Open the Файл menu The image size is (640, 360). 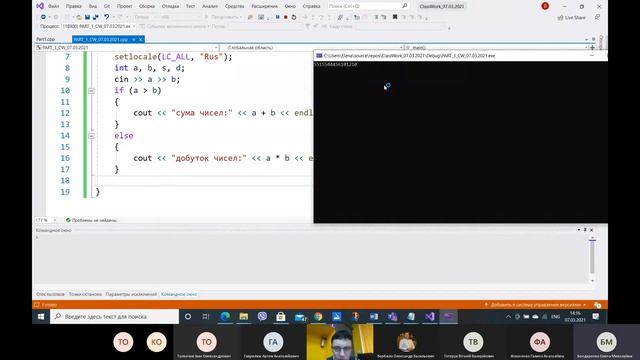click(53, 6)
